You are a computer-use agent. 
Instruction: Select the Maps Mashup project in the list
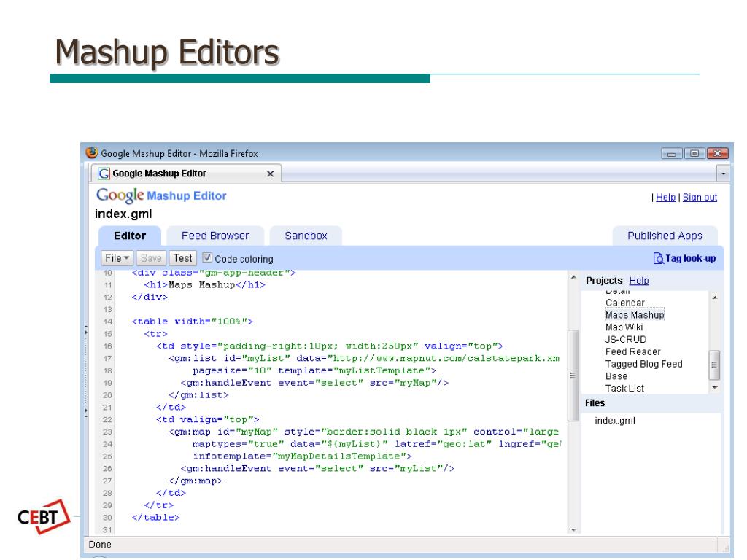635,315
